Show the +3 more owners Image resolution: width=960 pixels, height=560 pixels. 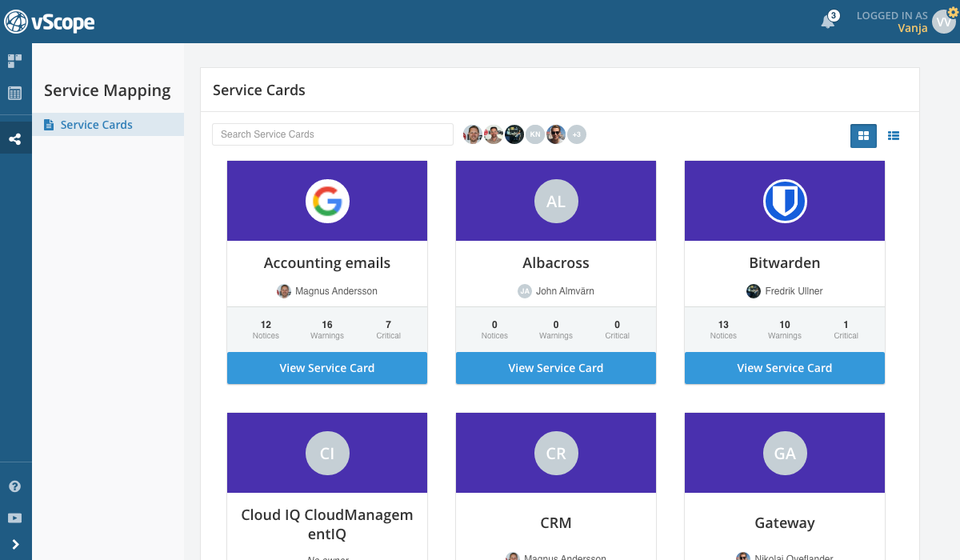pos(577,134)
